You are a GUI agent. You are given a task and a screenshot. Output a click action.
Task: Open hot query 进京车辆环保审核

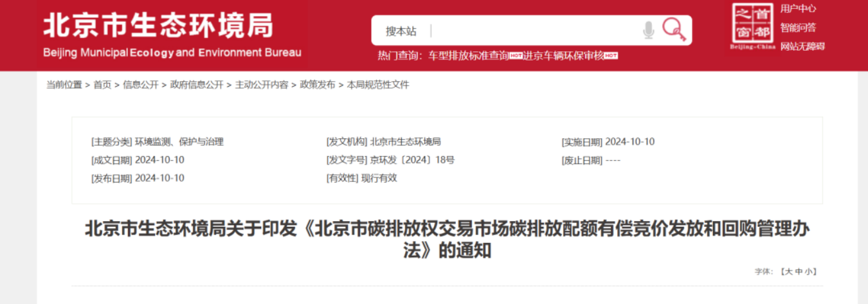pos(563,55)
